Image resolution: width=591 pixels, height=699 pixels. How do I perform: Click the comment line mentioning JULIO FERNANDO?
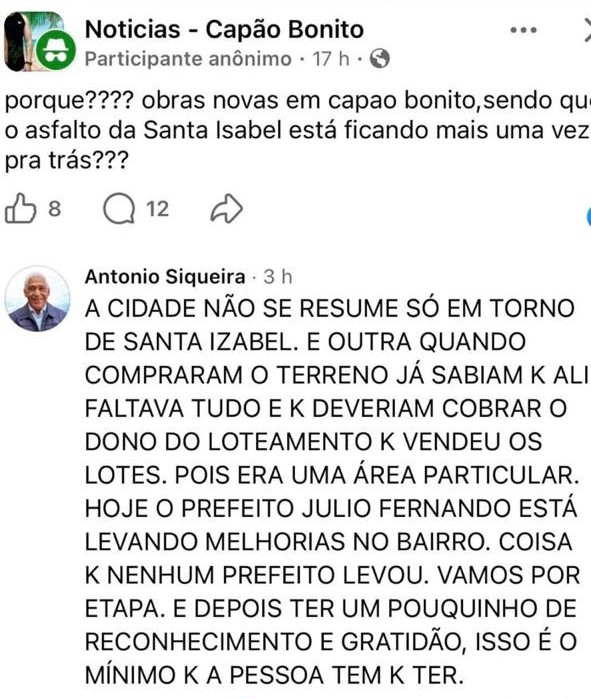click(331, 508)
